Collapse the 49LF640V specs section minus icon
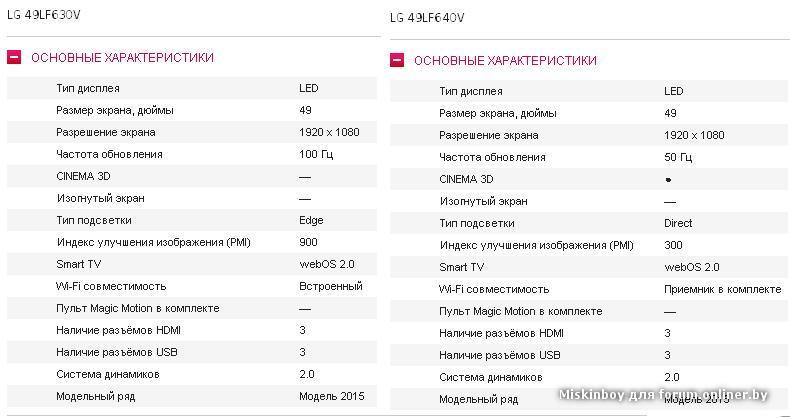 click(x=397, y=60)
